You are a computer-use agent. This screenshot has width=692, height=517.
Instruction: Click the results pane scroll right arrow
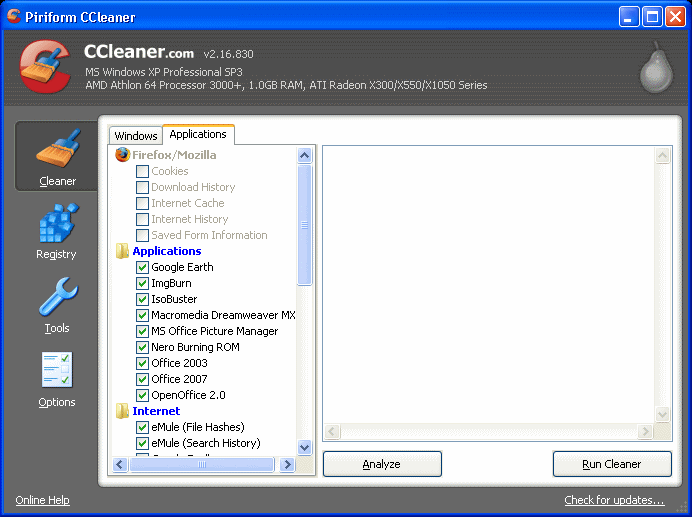coord(645,431)
